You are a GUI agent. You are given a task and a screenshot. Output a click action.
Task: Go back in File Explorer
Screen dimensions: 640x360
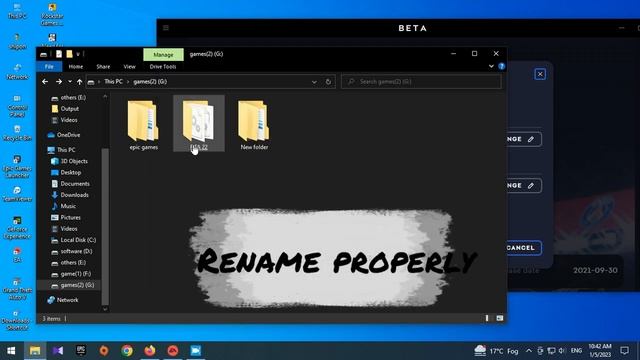click(45, 82)
